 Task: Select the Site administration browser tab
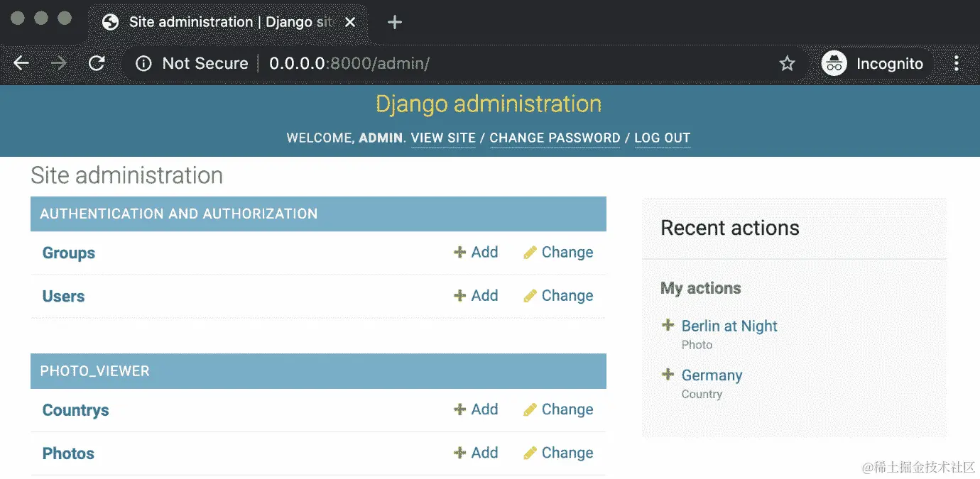[229, 22]
